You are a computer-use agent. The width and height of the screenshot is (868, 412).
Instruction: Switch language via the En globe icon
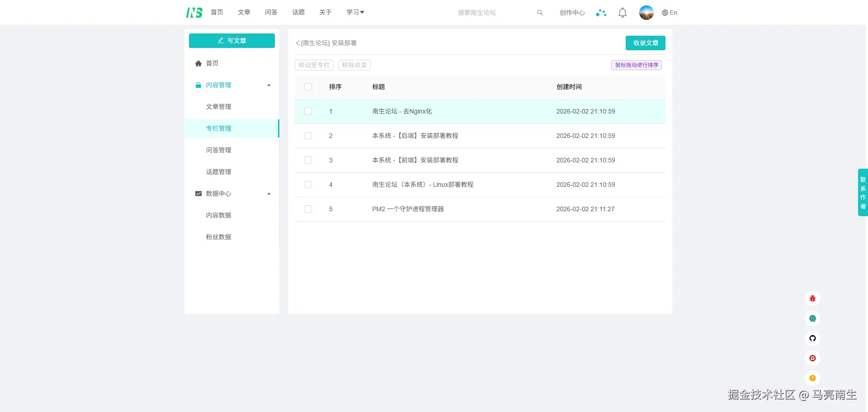[x=669, y=13]
